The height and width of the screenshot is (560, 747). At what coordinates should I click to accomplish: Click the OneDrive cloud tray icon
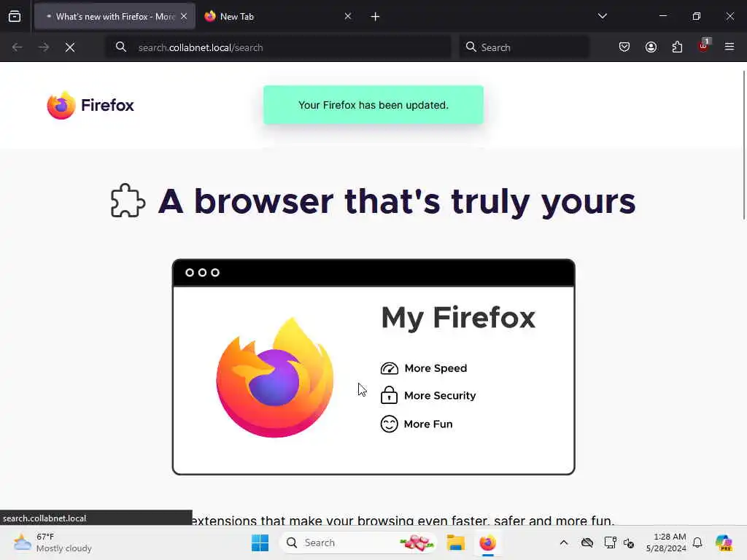click(587, 542)
